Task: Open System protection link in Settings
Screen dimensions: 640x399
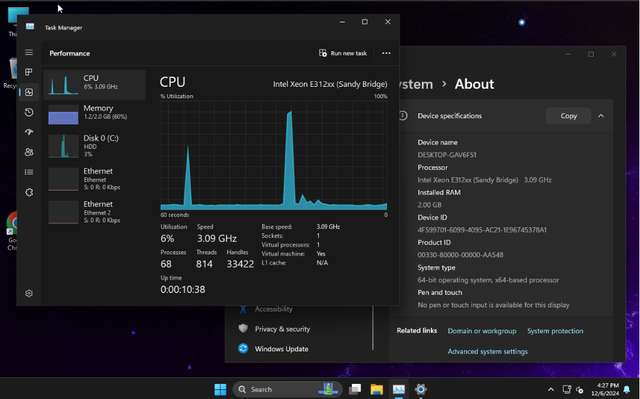Action: (555, 331)
